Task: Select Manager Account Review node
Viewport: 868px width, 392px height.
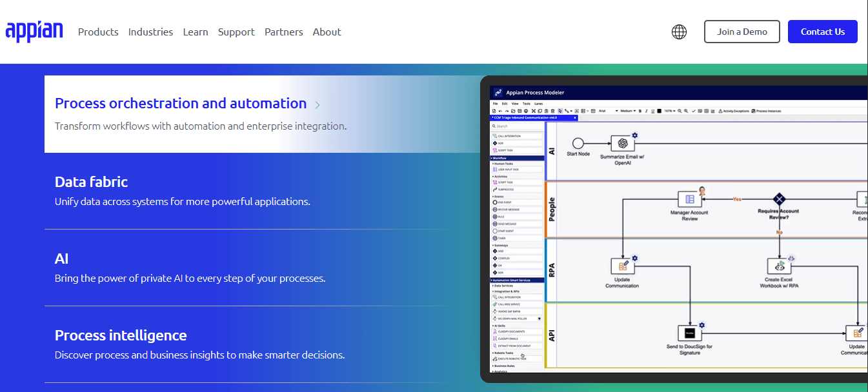Action: coord(690,199)
